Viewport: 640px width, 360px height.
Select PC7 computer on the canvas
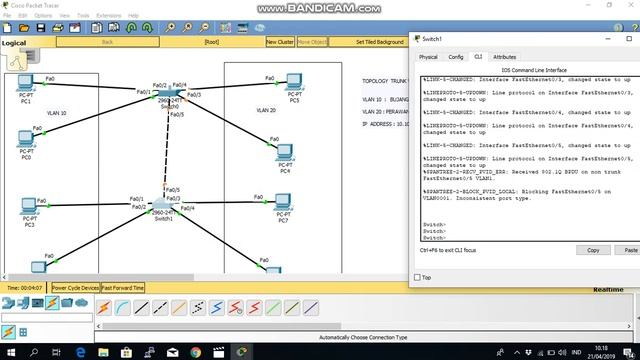click(x=283, y=202)
